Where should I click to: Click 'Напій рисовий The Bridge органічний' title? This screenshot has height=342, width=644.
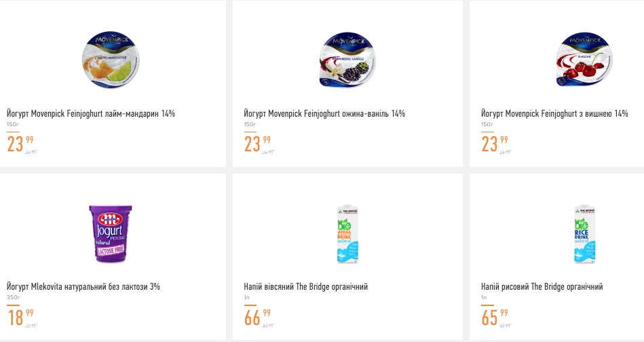coord(542,287)
